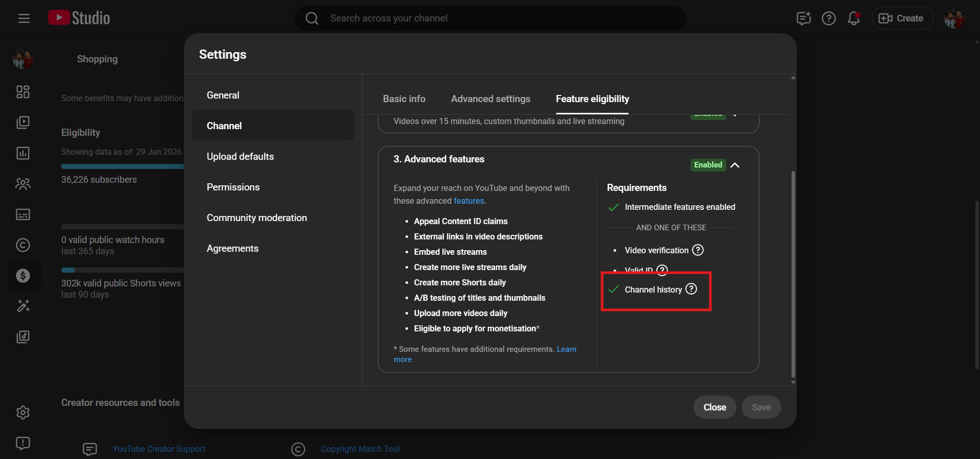Select Upload defaults in settings menu
The width and height of the screenshot is (980, 459).
click(x=240, y=157)
